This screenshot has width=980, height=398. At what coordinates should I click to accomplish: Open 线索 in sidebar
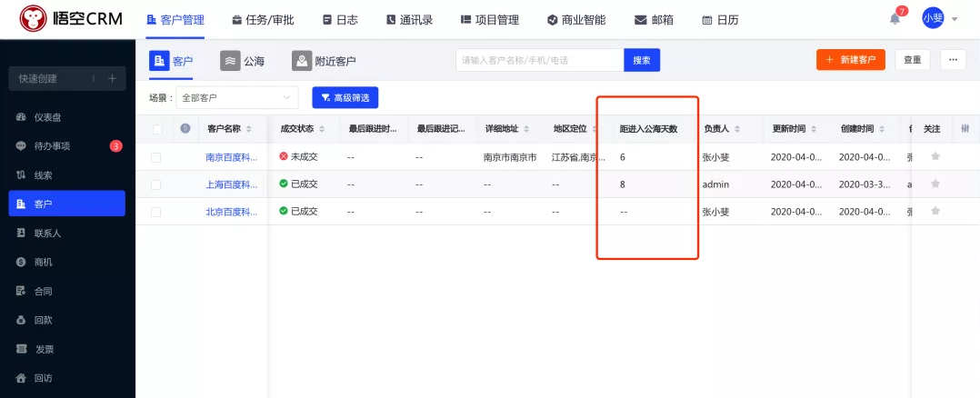[67, 175]
